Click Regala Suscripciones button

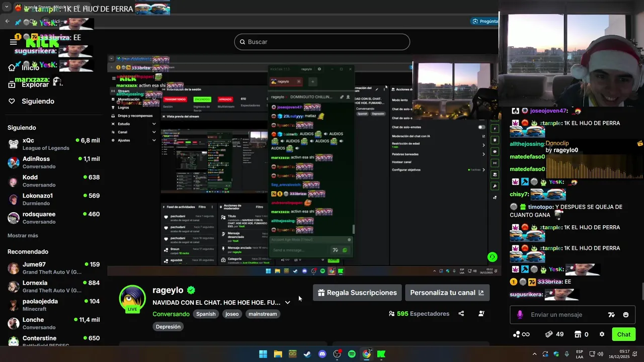(x=357, y=293)
